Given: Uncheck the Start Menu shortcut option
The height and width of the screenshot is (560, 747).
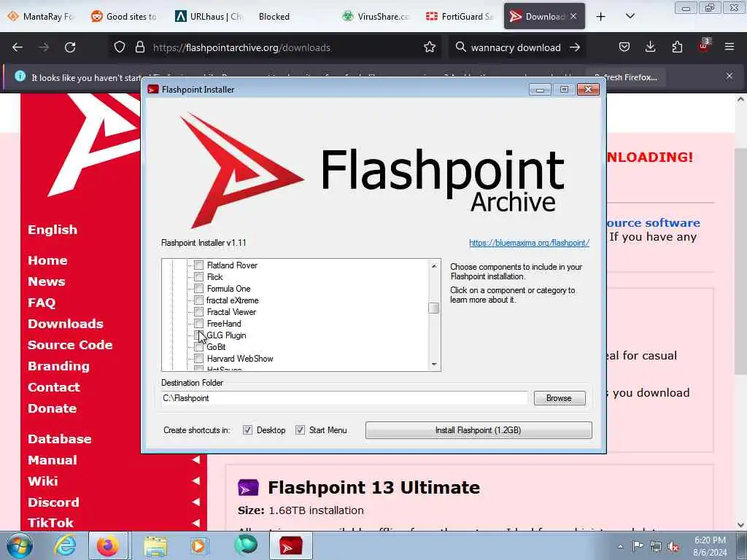Looking at the screenshot, I should 300,430.
